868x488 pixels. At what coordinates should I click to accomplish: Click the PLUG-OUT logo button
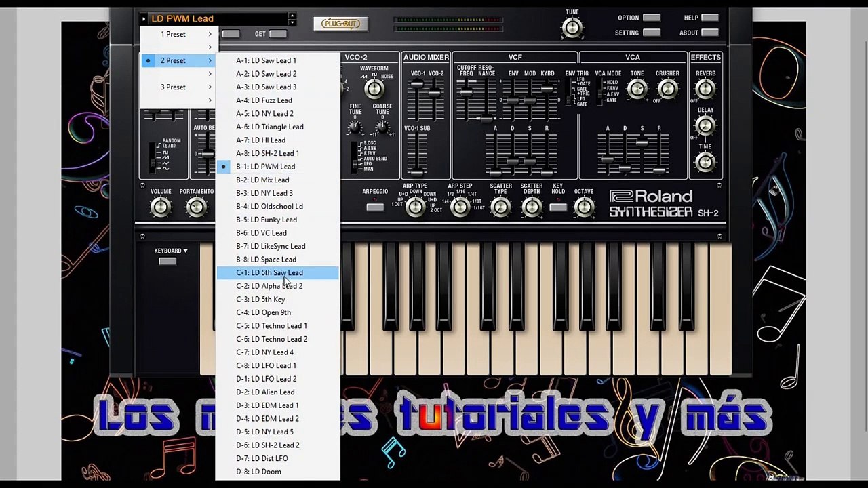(x=340, y=24)
